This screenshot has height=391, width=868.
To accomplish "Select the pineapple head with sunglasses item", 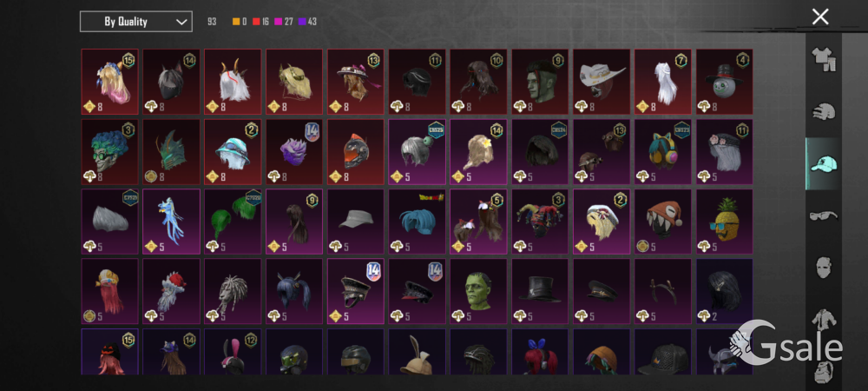I will tap(724, 222).
